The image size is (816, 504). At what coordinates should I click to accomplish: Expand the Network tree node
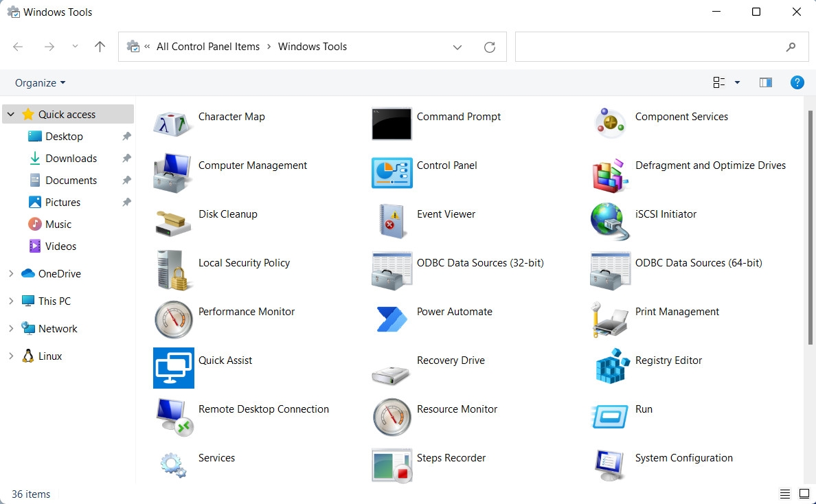click(11, 328)
